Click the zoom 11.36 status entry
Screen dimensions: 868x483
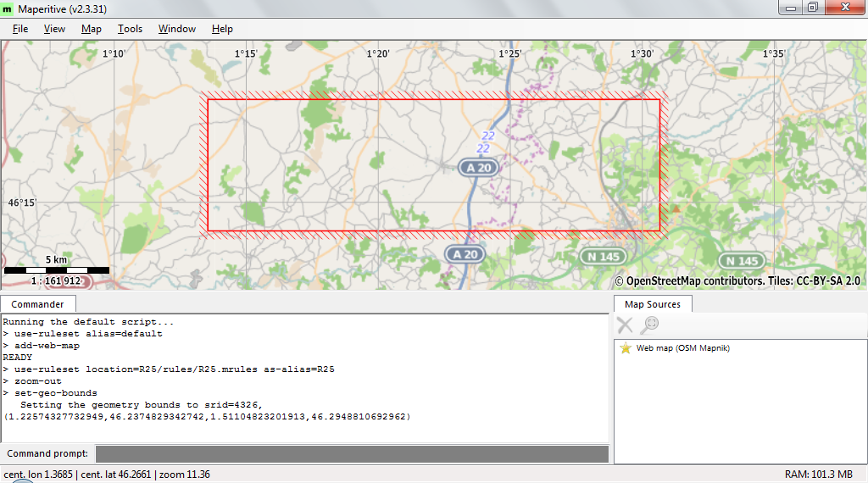pos(184,475)
